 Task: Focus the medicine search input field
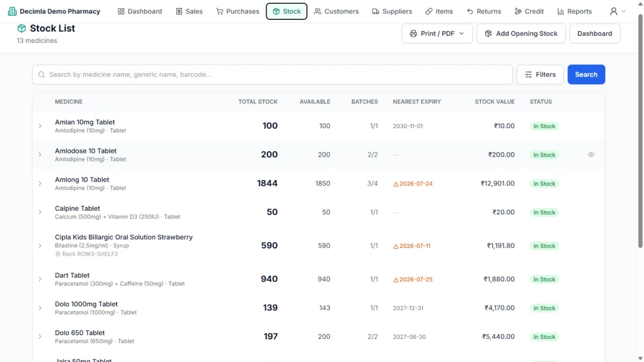273,75
